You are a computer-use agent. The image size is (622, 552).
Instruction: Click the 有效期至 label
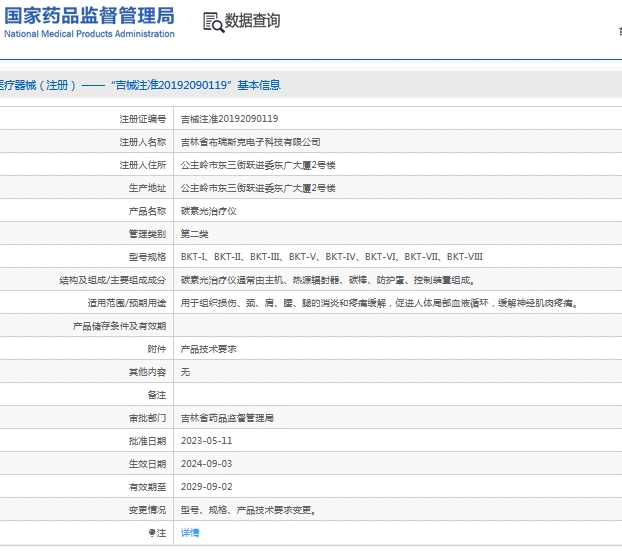click(x=147, y=487)
